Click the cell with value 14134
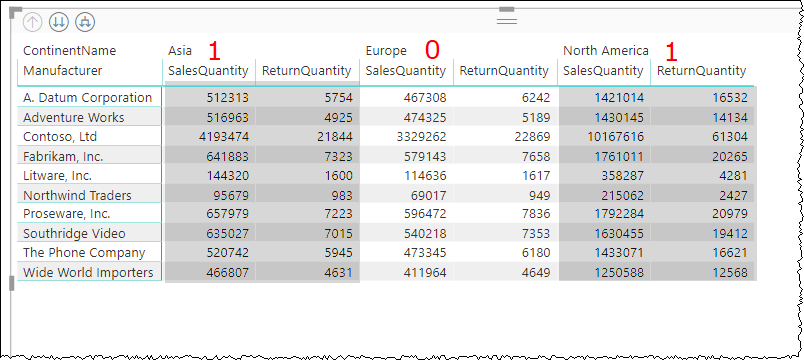The height and width of the screenshot is (362, 804). click(x=730, y=117)
